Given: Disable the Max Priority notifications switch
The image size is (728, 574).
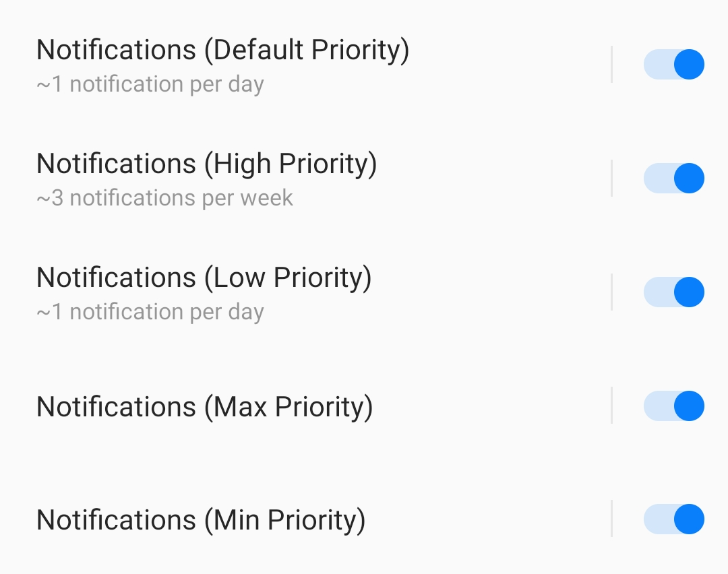Looking at the screenshot, I should (x=673, y=406).
